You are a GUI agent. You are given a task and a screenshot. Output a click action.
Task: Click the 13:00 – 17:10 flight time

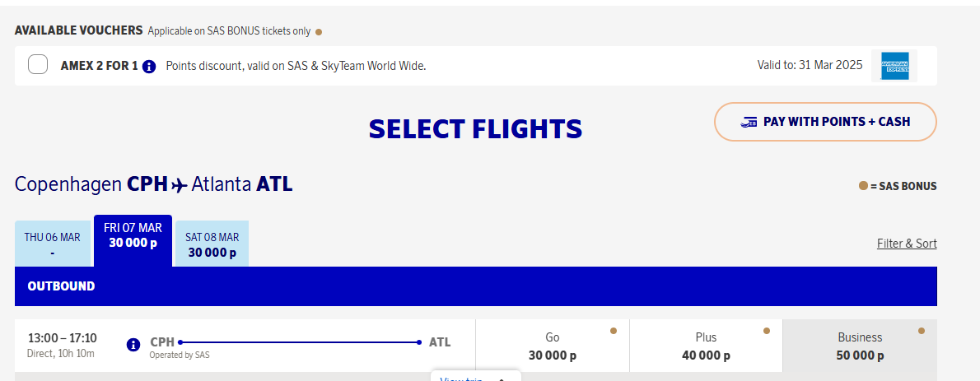click(x=63, y=338)
